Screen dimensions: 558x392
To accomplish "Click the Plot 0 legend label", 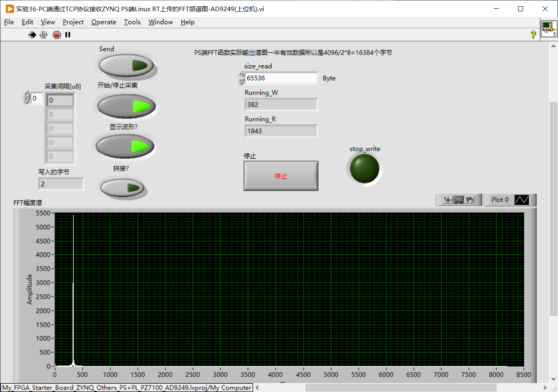I will (500, 200).
